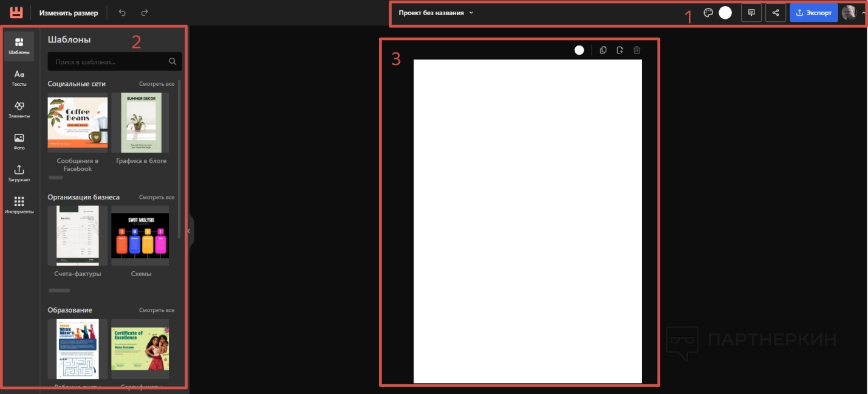The height and width of the screenshot is (394, 868).
Task: Click the Поиск в шаблонах search field
Action: 109,61
